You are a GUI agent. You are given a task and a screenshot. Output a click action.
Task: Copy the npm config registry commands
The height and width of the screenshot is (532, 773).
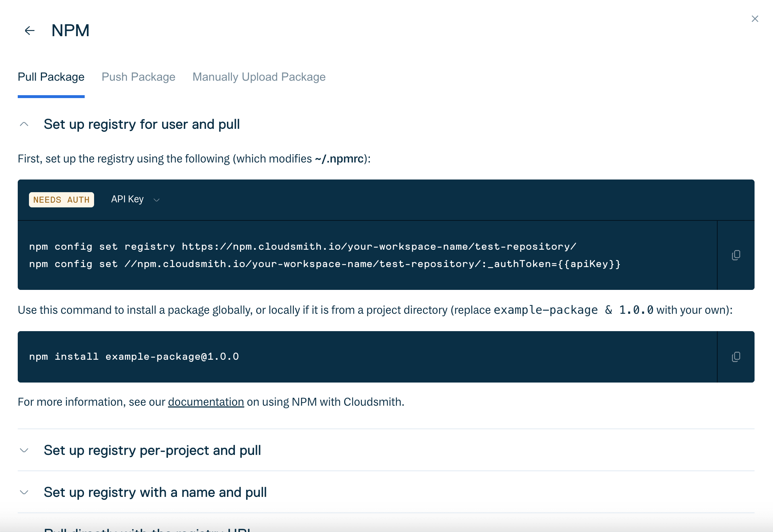coord(736,255)
